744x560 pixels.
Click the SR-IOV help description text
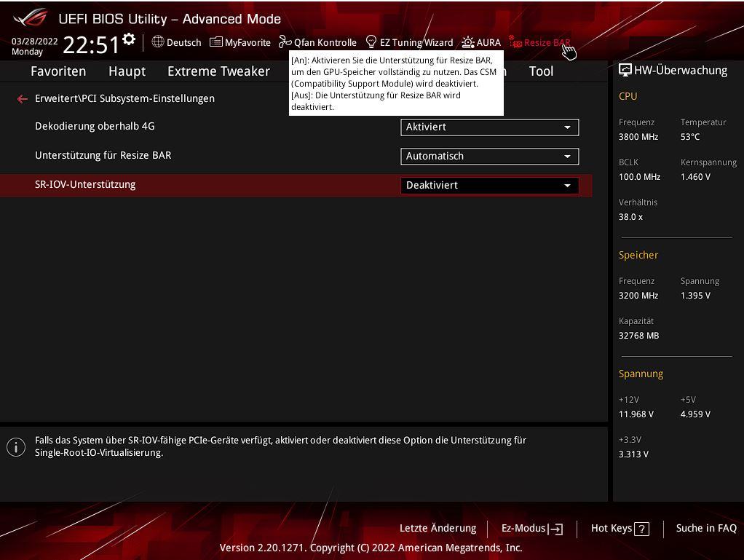pyautogui.click(x=280, y=446)
